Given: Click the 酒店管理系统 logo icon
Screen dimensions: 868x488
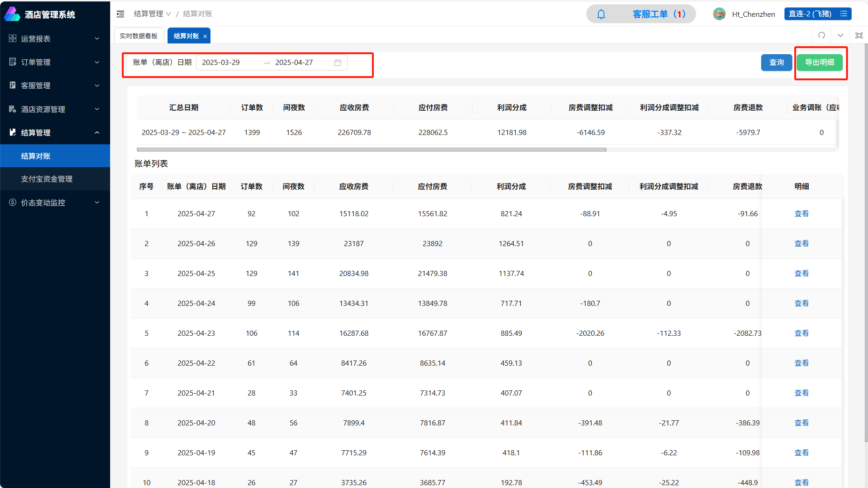Looking at the screenshot, I should pyautogui.click(x=12, y=14).
